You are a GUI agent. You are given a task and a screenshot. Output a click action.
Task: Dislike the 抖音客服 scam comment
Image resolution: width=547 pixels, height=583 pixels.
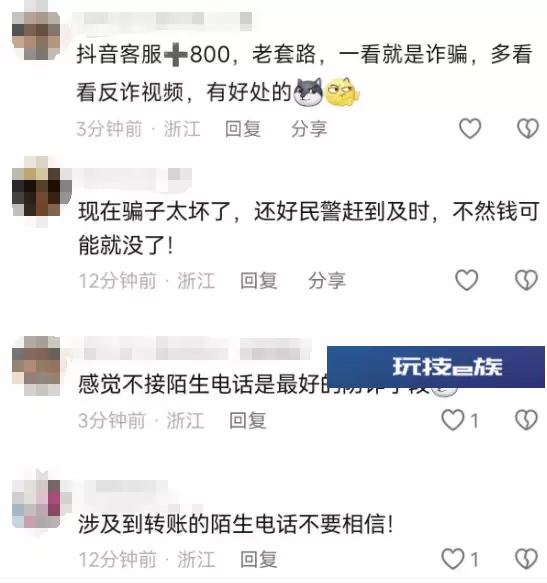tap(528, 128)
